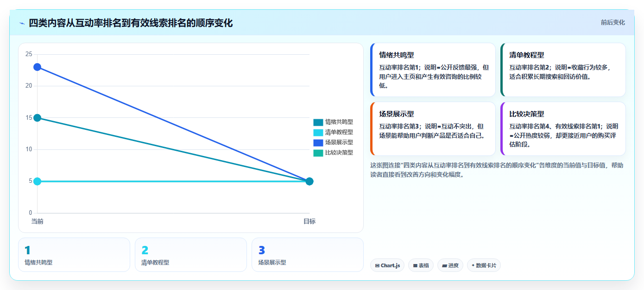Image resolution: width=644 pixels, height=290 pixels.
Task: Click the 目标 axis label
Action: tap(309, 222)
